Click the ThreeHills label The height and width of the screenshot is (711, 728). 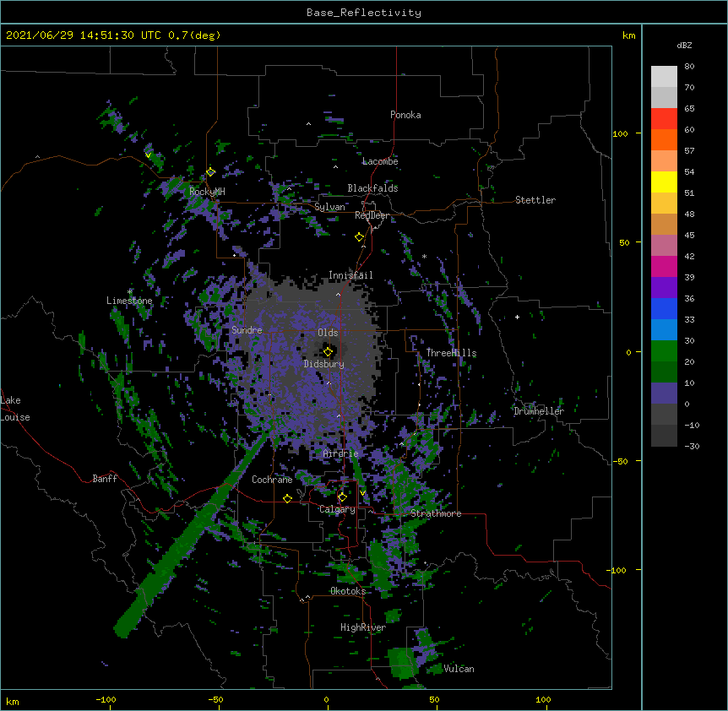pyautogui.click(x=451, y=353)
